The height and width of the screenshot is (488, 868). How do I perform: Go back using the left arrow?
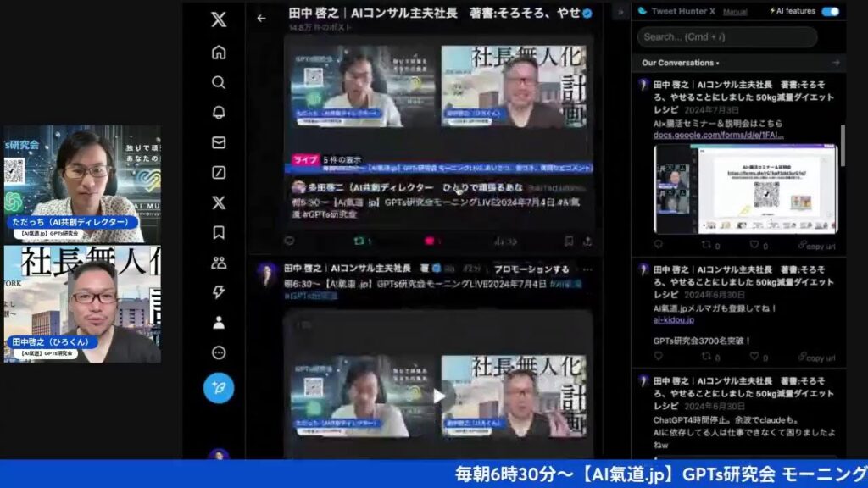click(x=261, y=18)
